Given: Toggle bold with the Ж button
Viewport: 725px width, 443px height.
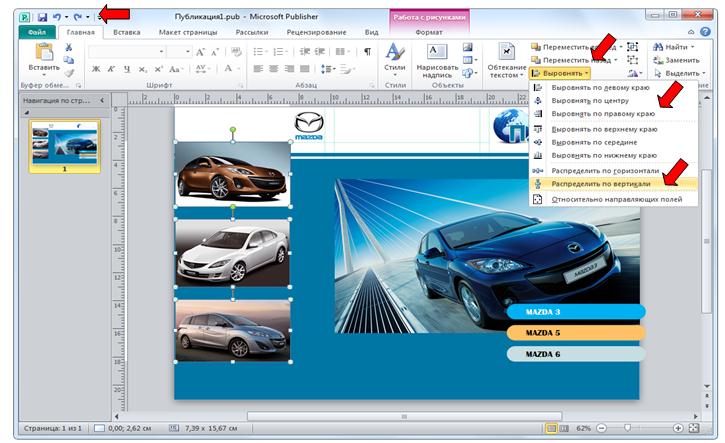Looking at the screenshot, I should 96,69.
